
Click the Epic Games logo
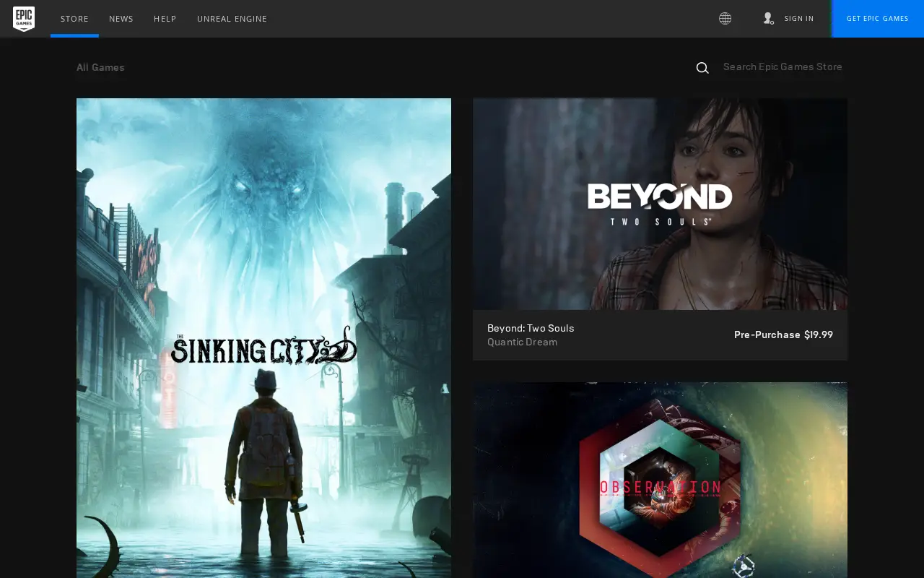coord(24,19)
